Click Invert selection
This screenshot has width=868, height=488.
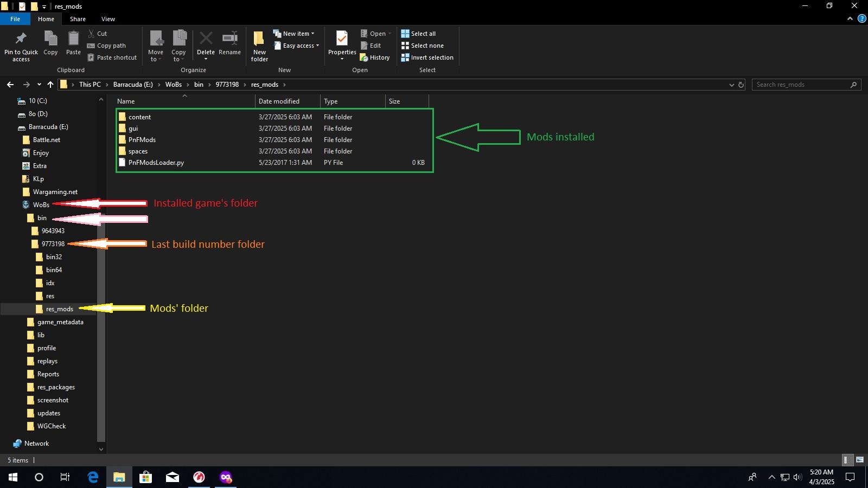[427, 57]
